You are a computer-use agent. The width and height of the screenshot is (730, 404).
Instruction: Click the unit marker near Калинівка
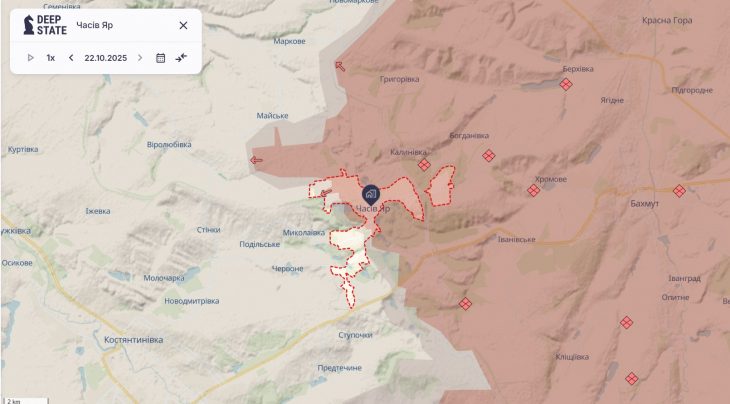pos(424,165)
